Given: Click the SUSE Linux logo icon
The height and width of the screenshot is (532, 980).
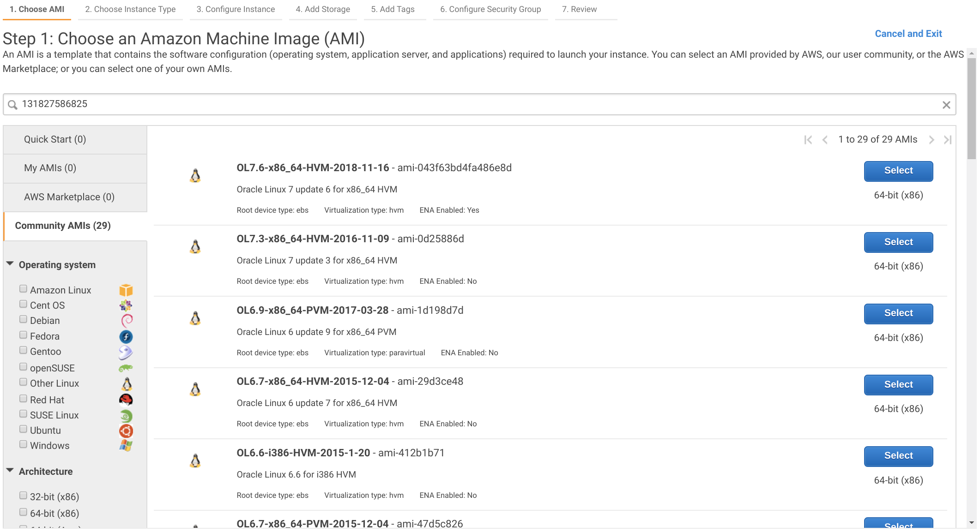Looking at the screenshot, I should pos(126,416).
